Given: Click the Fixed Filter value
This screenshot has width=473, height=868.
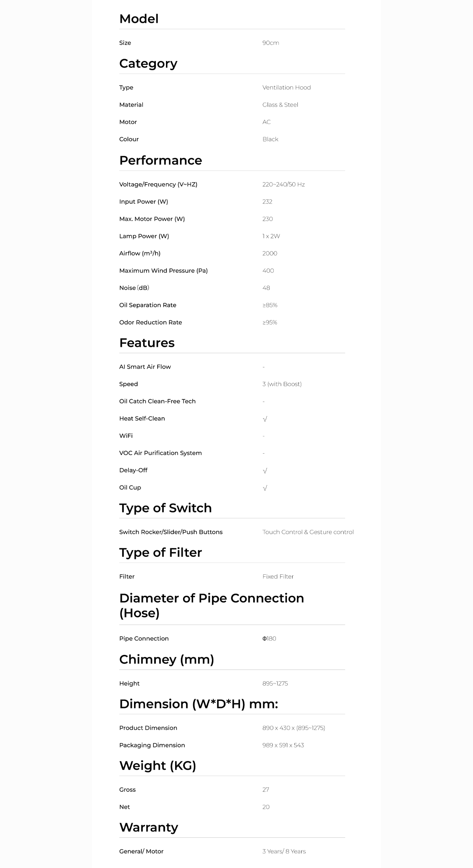Looking at the screenshot, I should click(x=278, y=577).
